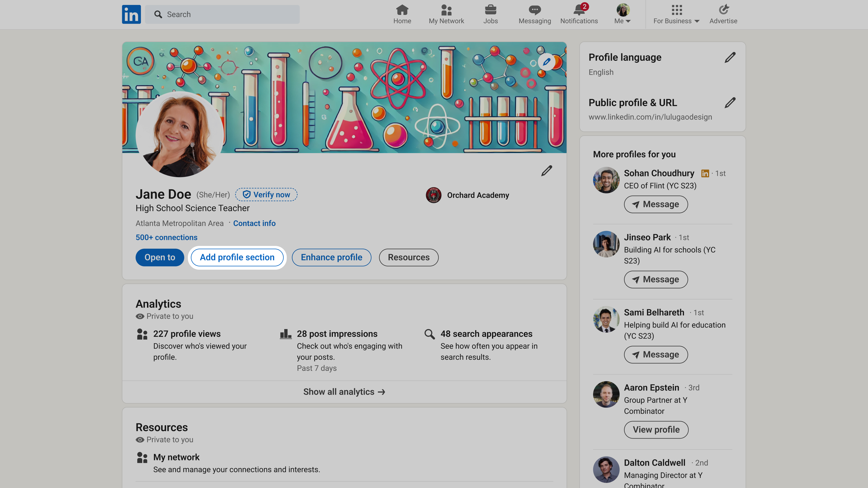Click the Enhance profile button
The height and width of the screenshot is (488, 868).
[x=331, y=258]
